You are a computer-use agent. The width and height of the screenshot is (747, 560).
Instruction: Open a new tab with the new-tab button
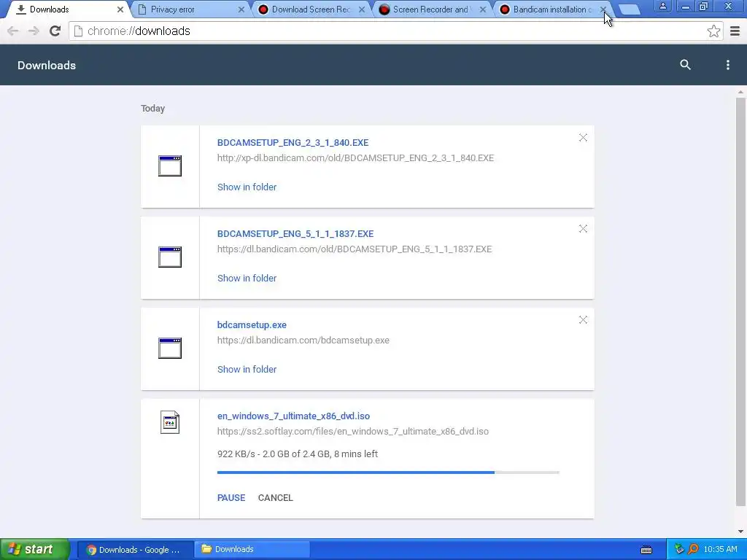click(630, 10)
